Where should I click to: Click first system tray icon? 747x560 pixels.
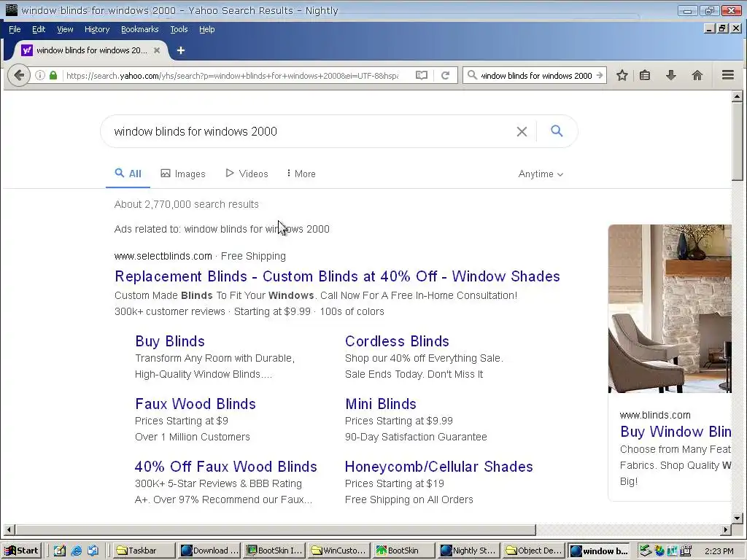pyautogui.click(x=645, y=551)
